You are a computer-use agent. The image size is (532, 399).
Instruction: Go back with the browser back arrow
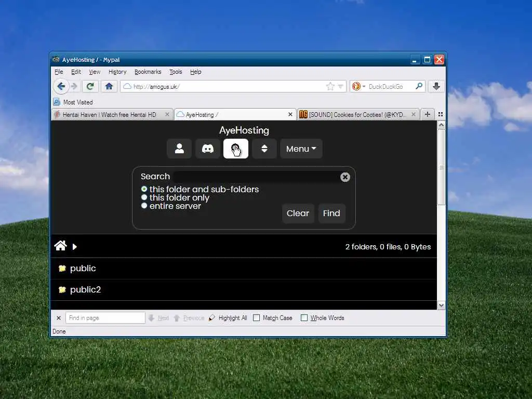click(x=61, y=86)
